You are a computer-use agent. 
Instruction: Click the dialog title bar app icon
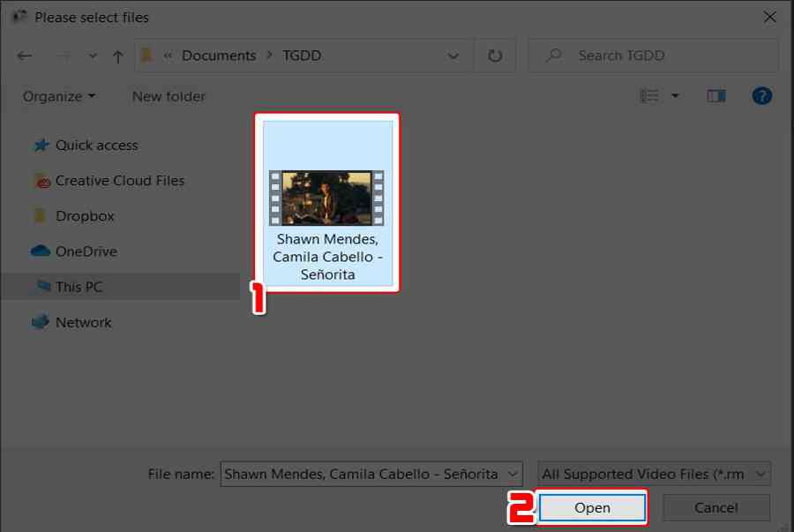coord(19,17)
